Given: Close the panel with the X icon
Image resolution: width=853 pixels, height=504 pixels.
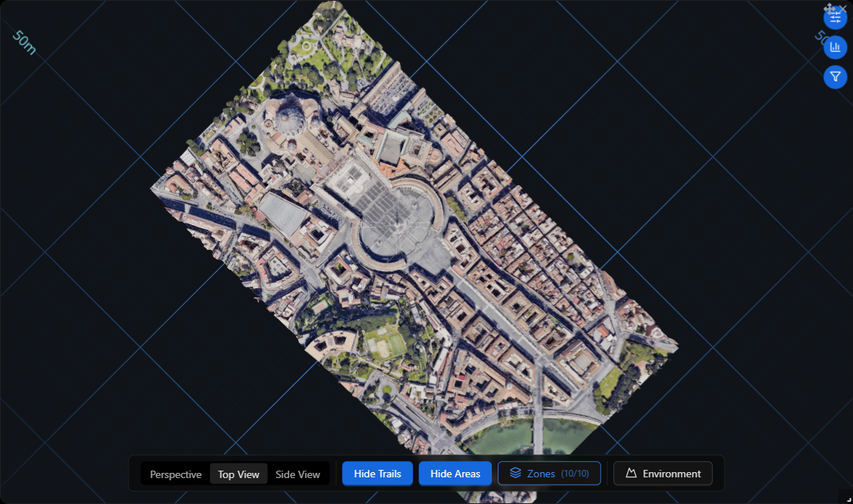Looking at the screenshot, I should point(843,7).
